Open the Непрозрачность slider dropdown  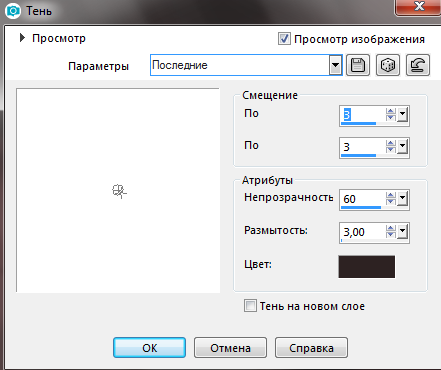pos(403,199)
